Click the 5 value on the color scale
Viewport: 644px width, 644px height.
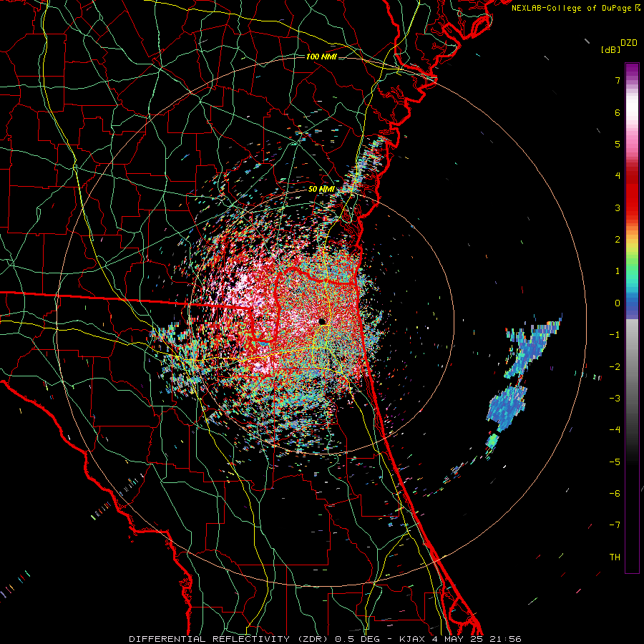(x=618, y=144)
